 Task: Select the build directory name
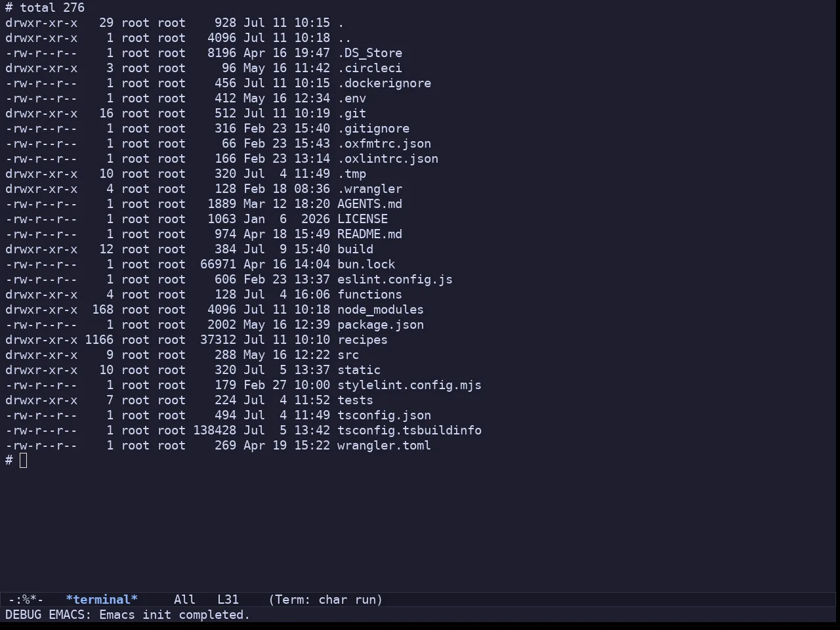click(355, 249)
